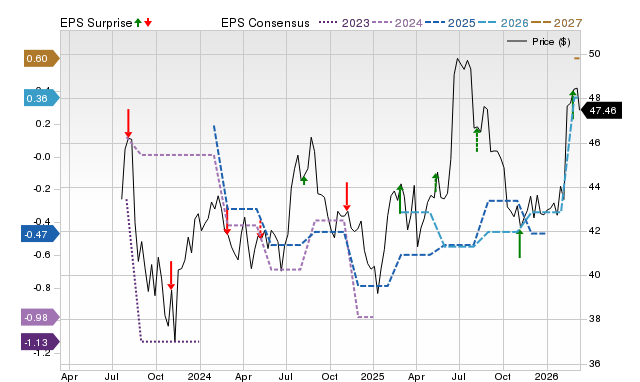
Task: Click the 40 label on the price axis
Action: tap(594, 275)
